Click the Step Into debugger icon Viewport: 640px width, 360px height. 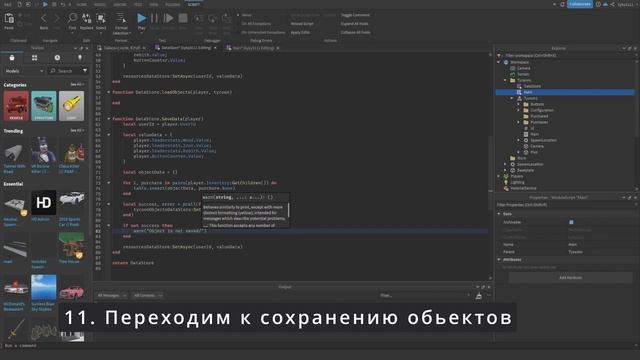pyautogui.click(x=198, y=19)
